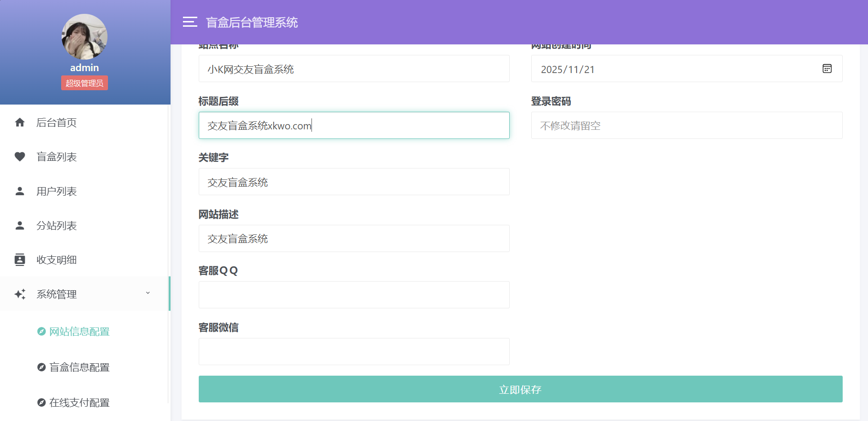Image resolution: width=868 pixels, height=421 pixels.
Task: Click the 超级管理员 role badge
Action: [85, 83]
